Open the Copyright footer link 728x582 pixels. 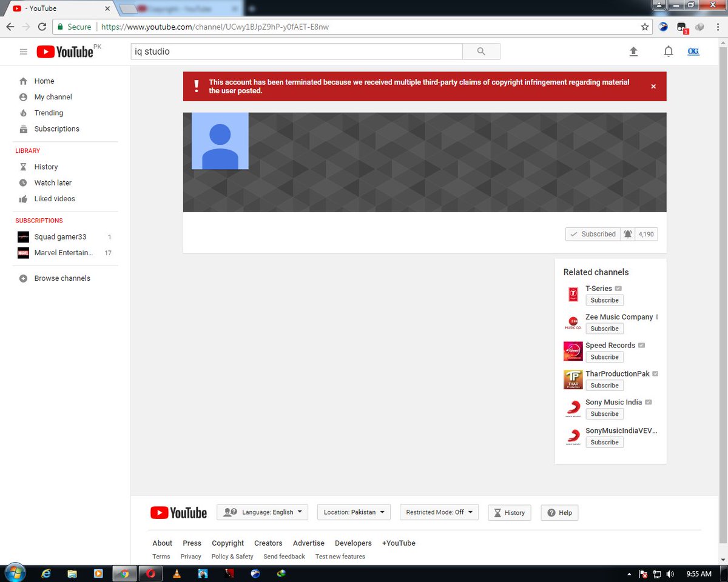coord(228,543)
